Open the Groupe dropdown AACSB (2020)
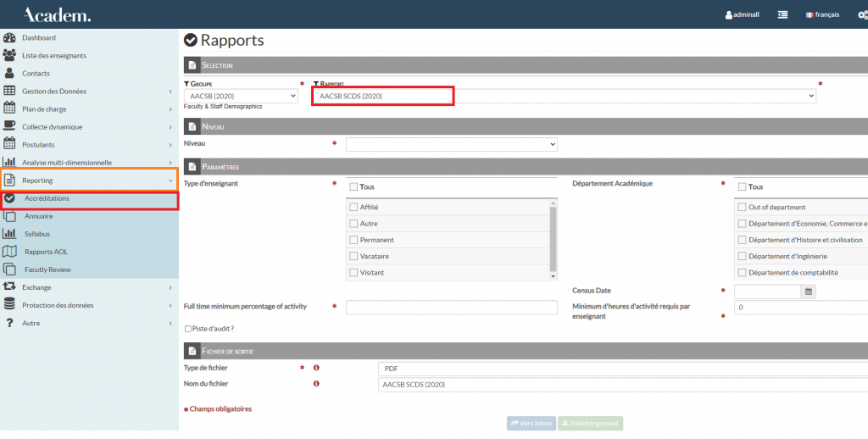The height and width of the screenshot is (439, 868). (x=241, y=97)
